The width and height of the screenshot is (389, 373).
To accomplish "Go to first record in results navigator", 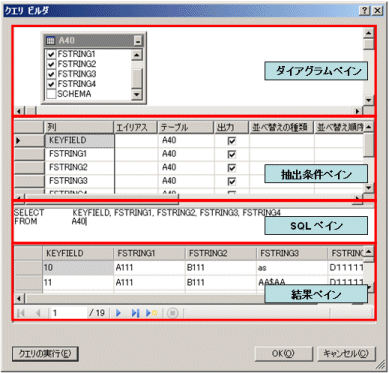I will click(x=21, y=313).
